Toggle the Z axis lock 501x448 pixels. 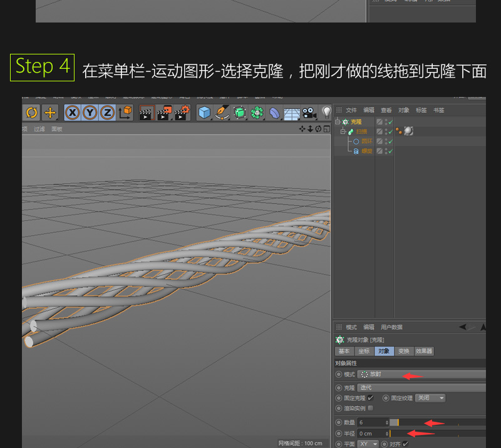(x=107, y=113)
